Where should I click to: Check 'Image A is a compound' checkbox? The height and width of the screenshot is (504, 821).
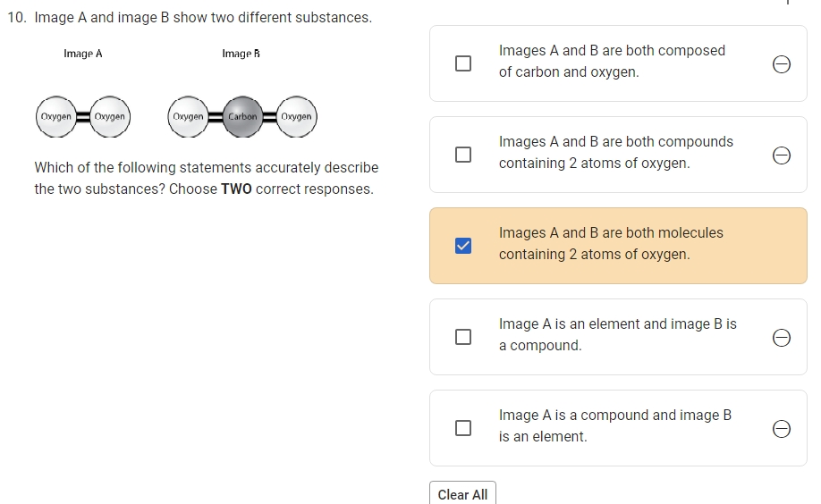463,427
